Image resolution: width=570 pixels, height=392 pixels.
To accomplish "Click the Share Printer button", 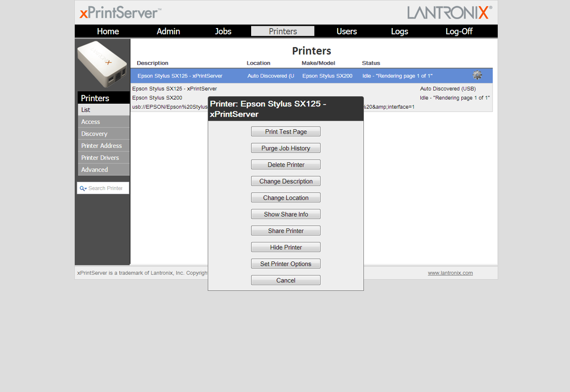I will (x=286, y=230).
